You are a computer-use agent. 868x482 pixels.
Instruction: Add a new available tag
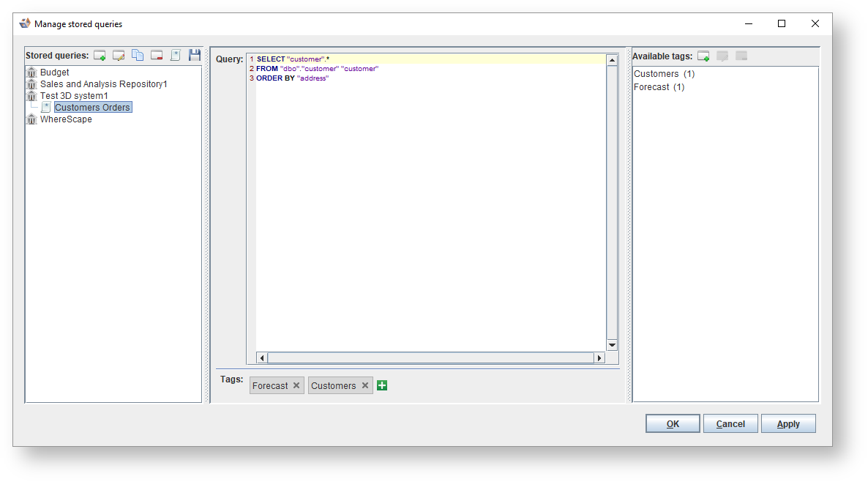click(x=703, y=56)
